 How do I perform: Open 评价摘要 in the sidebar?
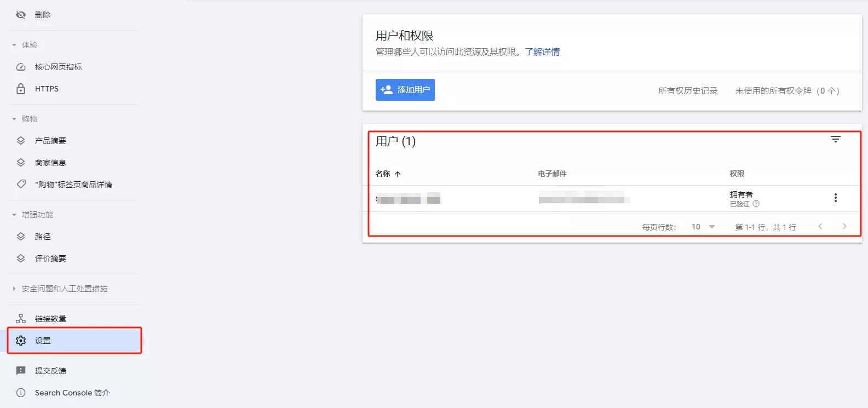pyautogui.click(x=50, y=258)
